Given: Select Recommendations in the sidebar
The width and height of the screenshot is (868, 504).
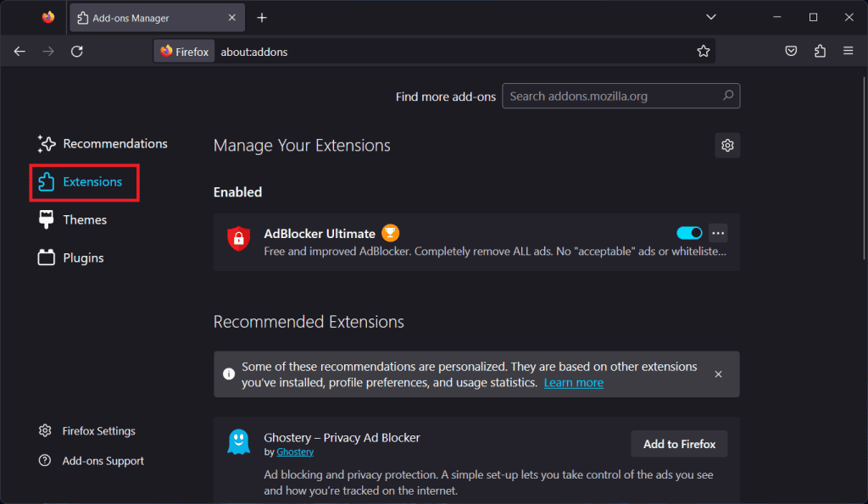Looking at the screenshot, I should 114,144.
